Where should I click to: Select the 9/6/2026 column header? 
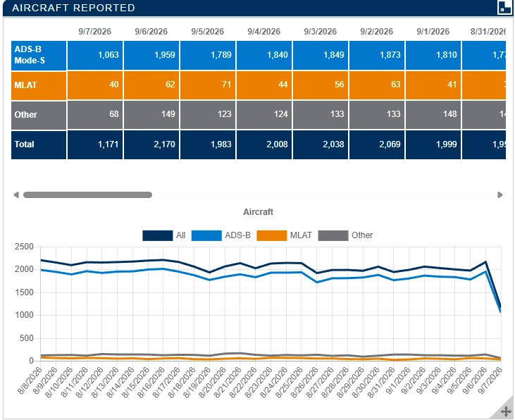(x=151, y=32)
